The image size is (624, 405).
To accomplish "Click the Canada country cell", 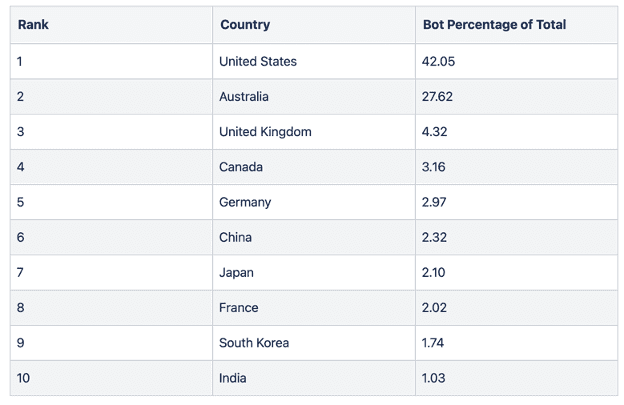I will click(x=314, y=167).
